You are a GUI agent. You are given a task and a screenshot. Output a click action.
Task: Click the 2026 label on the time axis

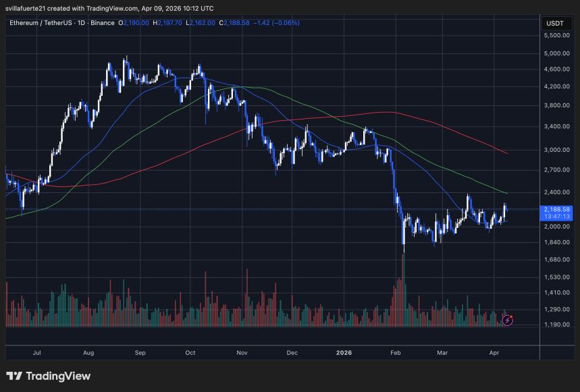[x=344, y=353]
